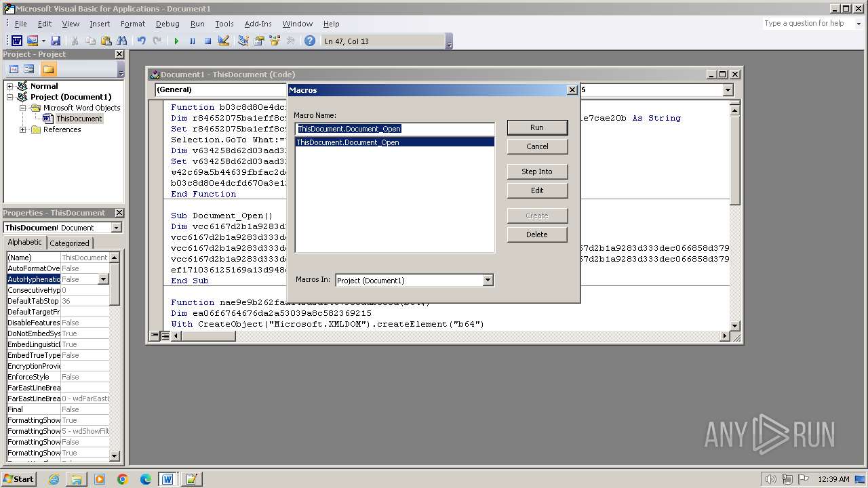Click the View Microsoft Word icon

pos(17,41)
